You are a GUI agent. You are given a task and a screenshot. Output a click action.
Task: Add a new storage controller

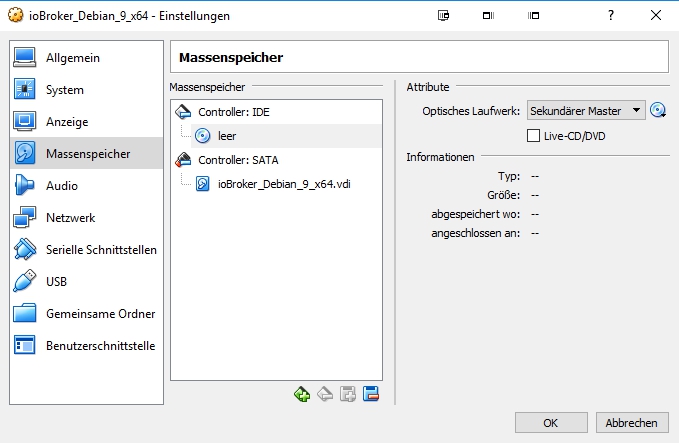coord(302,394)
